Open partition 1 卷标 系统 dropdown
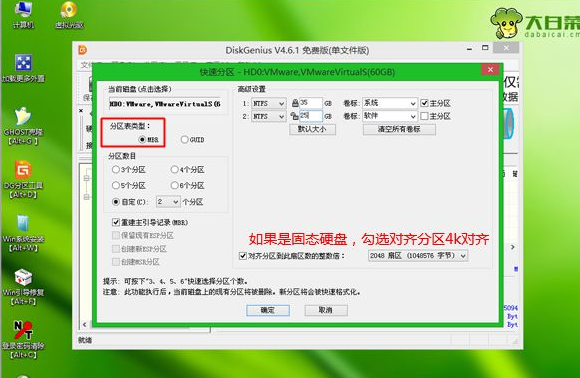580x378 pixels. 390,103
